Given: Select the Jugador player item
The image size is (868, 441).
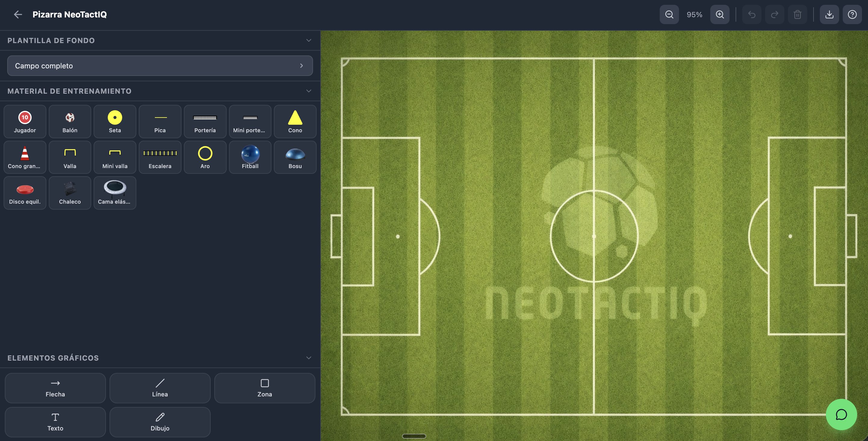Looking at the screenshot, I should point(25,121).
